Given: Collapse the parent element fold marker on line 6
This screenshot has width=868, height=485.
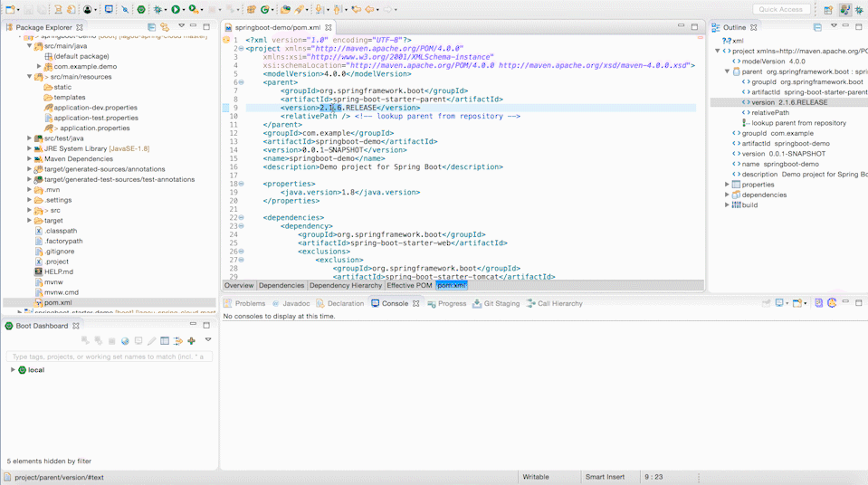Looking at the screenshot, I should [241, 82].
